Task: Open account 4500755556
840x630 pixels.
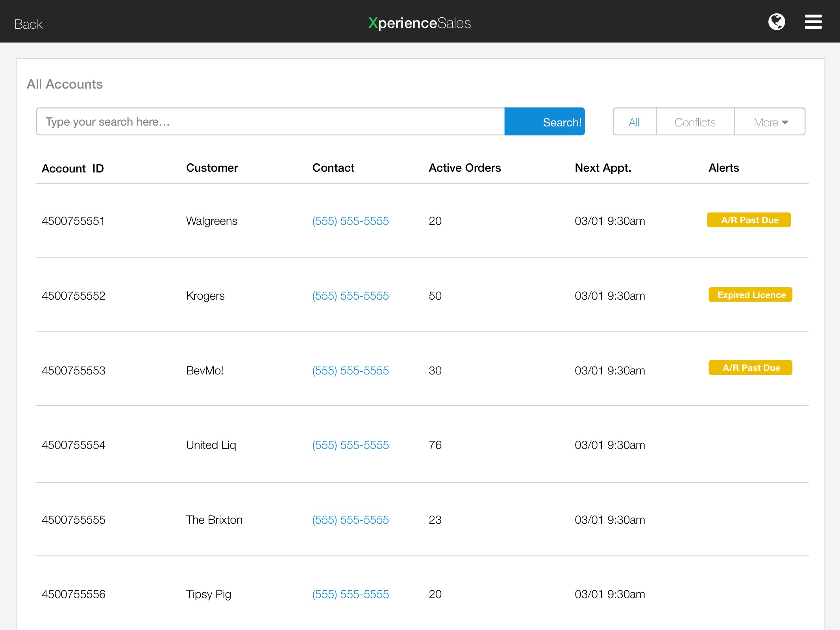Action: 74,594
